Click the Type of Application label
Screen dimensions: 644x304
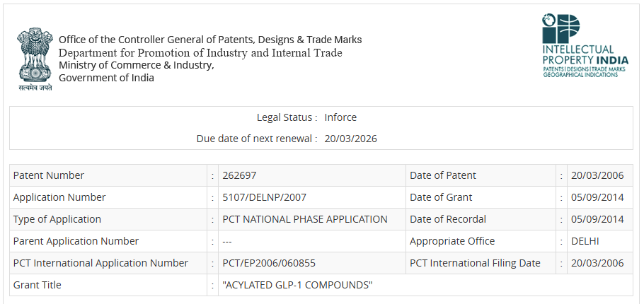point(57,219)
